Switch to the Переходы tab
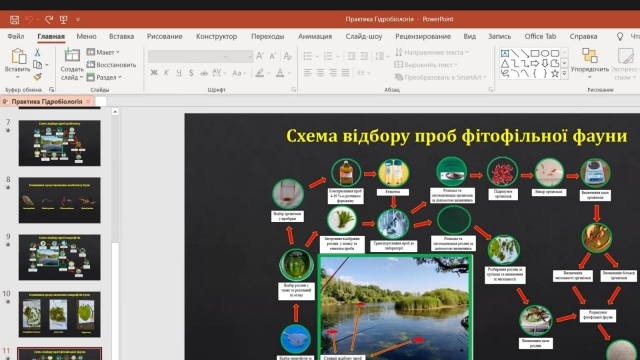The height and width of the screenshot is (360, 640). tap(267, 36)
